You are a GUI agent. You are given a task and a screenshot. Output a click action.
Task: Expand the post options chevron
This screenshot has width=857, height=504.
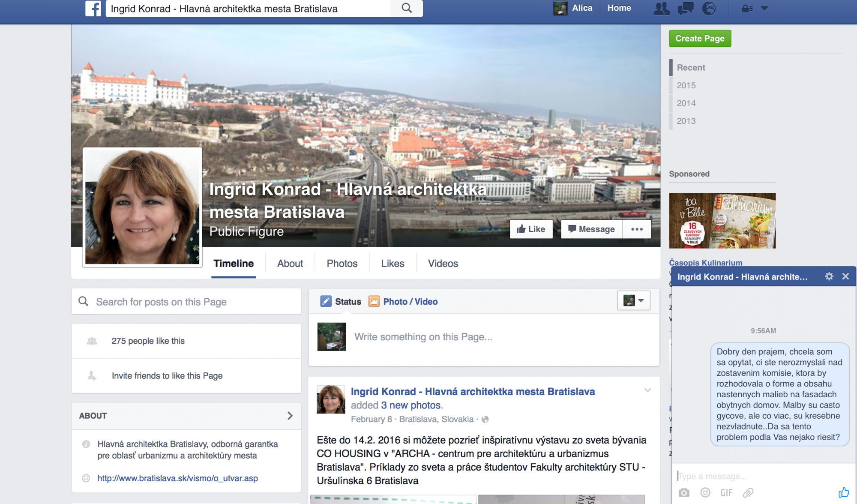(x=647, y=390)
